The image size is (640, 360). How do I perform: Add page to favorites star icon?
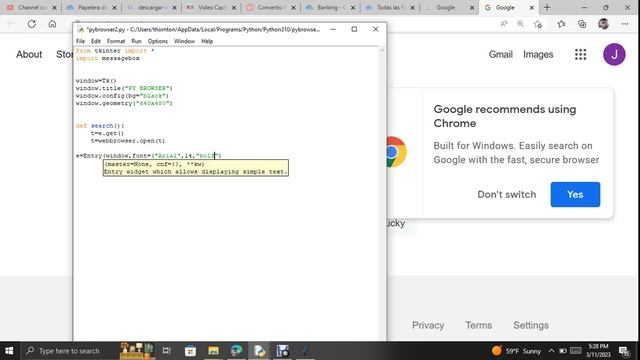tap(538, 24)
